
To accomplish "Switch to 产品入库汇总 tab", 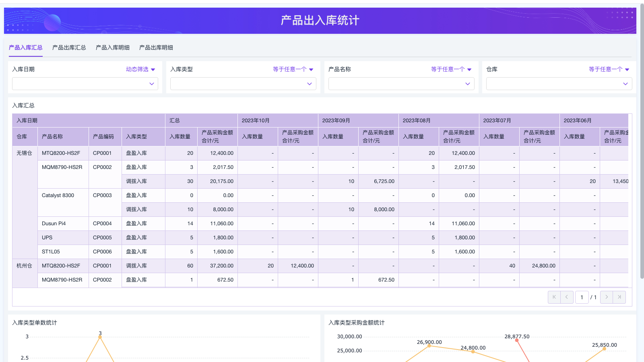I will click(26, 47).
